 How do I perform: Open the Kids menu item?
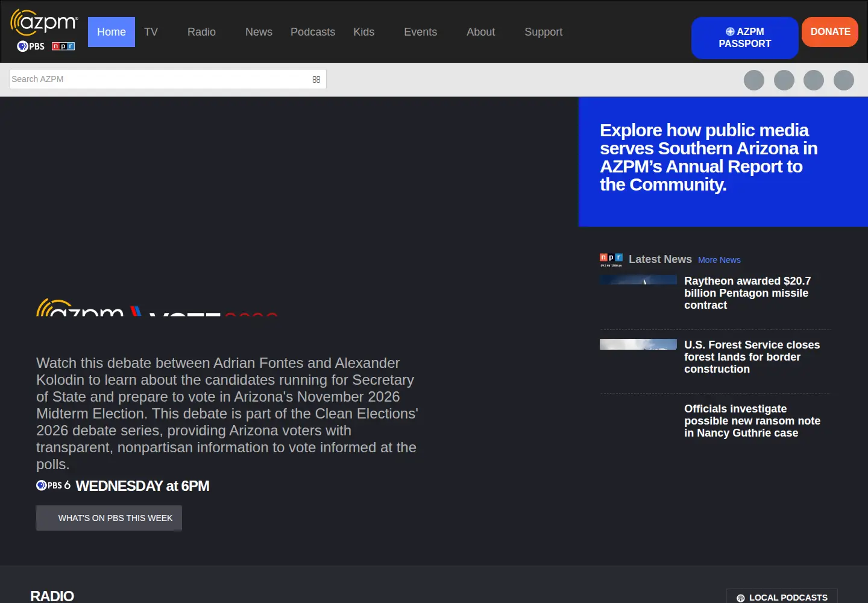tap(364, 32)
